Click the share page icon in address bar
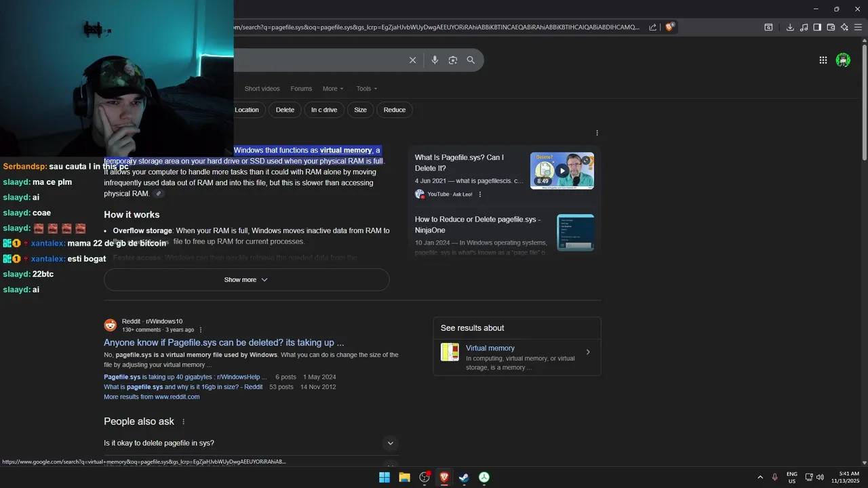868x488 pixels. pyautogui.click(x=652, y=27)
